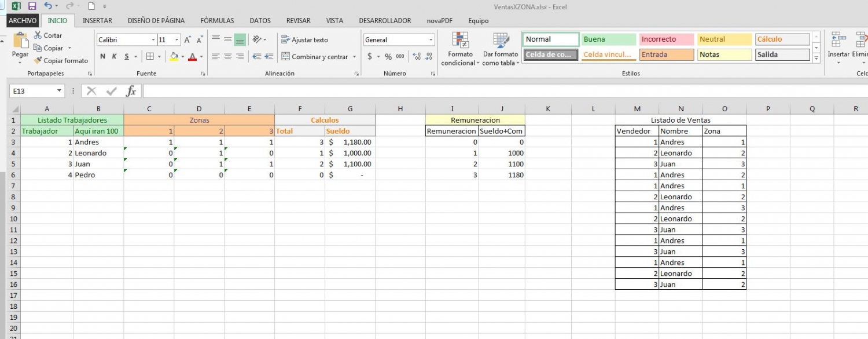868x339 pixels.
Task: Switch to the DESARROLLADOR tab
Action: tap(385, 20)
